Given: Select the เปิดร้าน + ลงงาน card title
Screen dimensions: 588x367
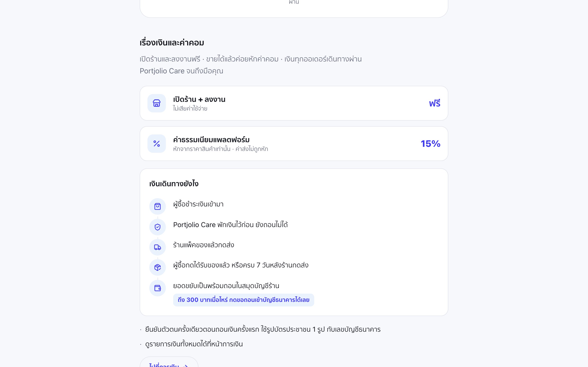Looking at the screenshot, I should point(199,99).
